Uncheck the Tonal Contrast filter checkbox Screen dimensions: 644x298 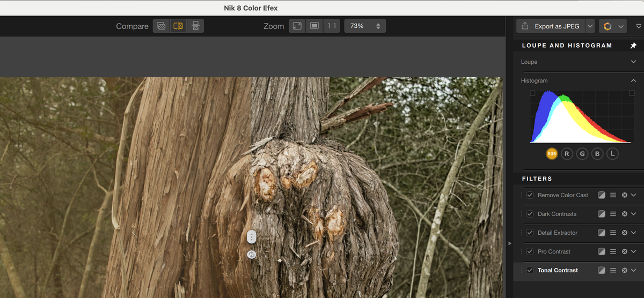[530, 270]
